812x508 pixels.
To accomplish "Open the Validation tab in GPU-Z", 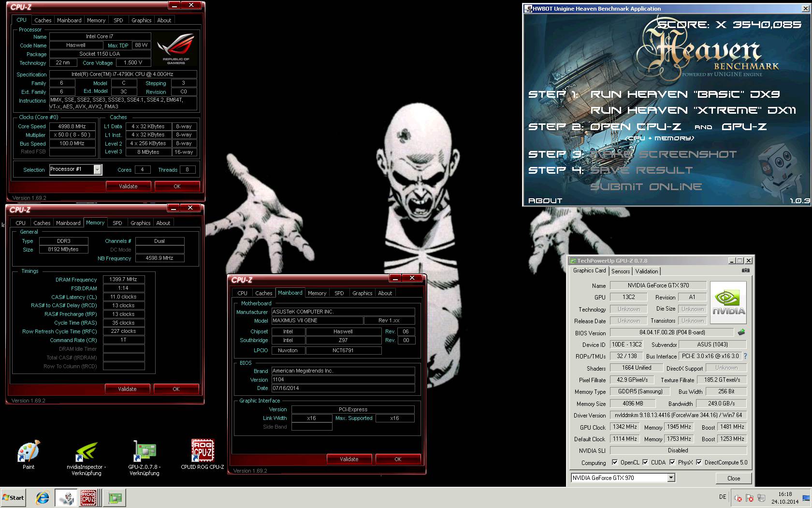I will click(x=647, y=271).
